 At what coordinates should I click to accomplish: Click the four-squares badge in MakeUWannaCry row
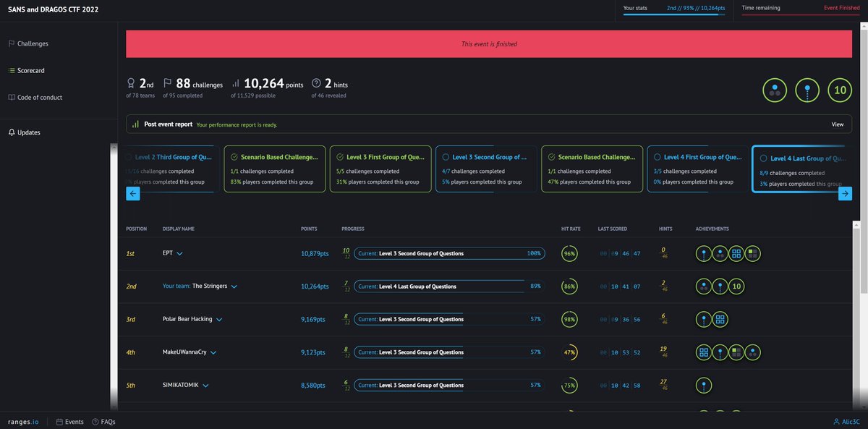coord(703,352)
